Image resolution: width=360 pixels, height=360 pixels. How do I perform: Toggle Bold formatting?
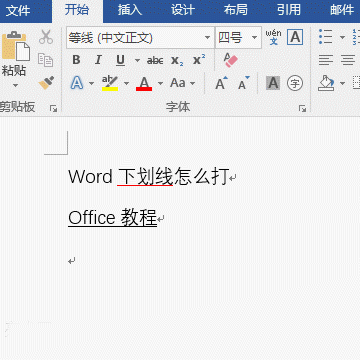pyautogui.click(x=76, y=60)
